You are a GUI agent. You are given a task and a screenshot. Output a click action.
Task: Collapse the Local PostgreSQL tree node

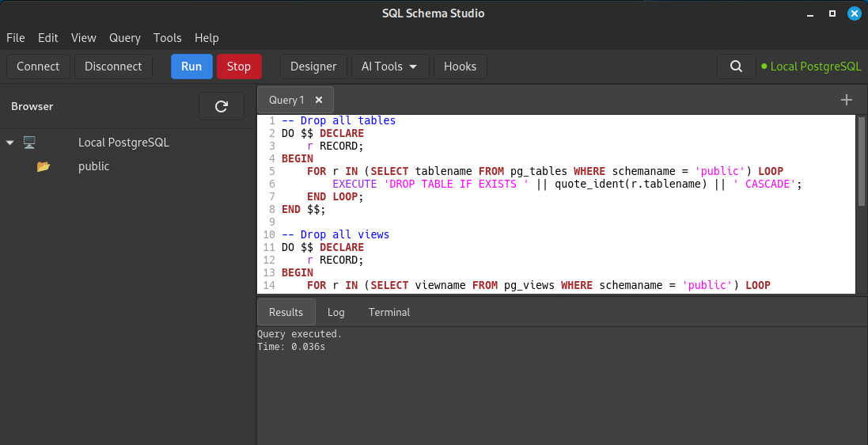(x=9, y=143)
